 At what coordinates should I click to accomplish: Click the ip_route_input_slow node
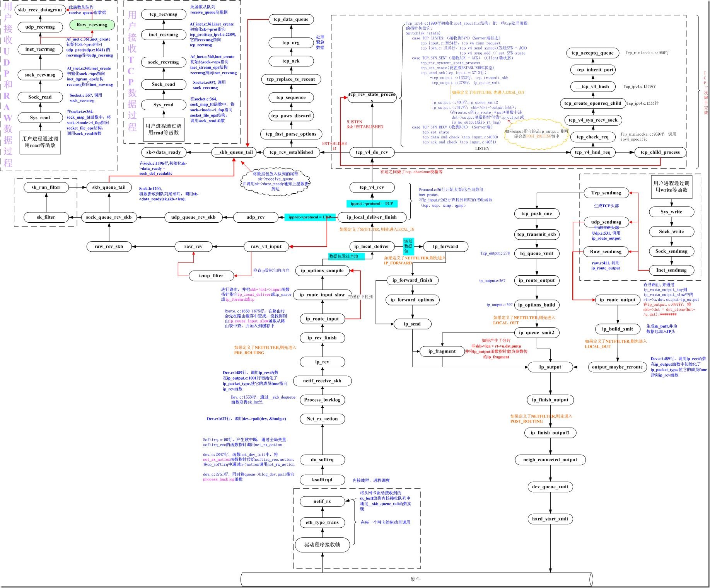pyautogui.click(x=322, y=295)
